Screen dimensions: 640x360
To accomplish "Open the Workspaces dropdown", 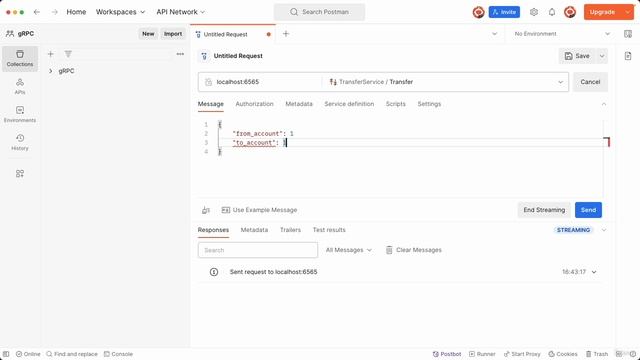I will pos(120,12).
